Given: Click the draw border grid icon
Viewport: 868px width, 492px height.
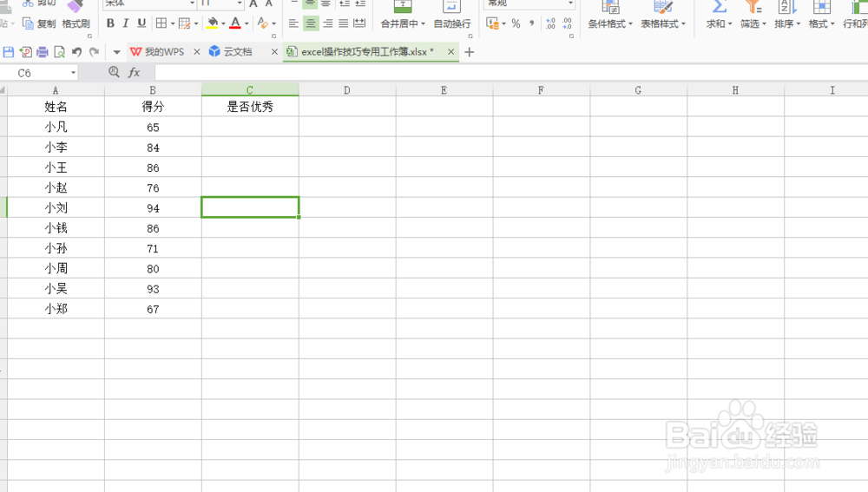Looking at the screenshot, I should coord(184,23).
